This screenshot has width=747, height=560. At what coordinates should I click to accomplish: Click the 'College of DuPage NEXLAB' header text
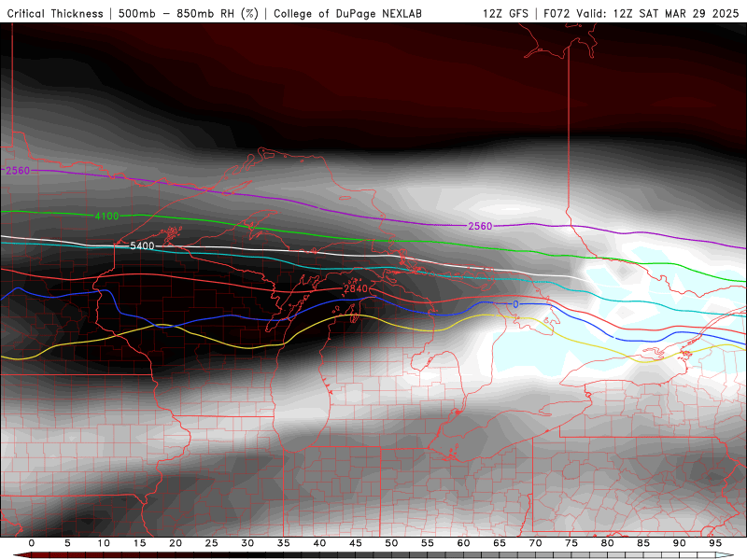pos(347,14)
